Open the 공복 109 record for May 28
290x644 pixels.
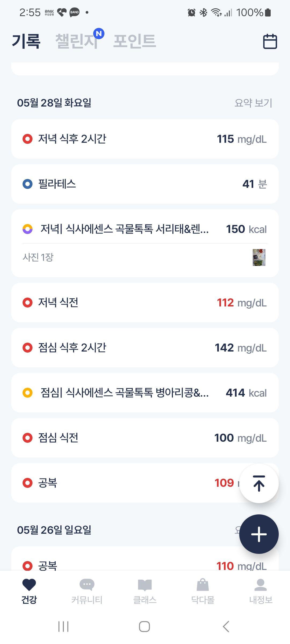[125, 483]
